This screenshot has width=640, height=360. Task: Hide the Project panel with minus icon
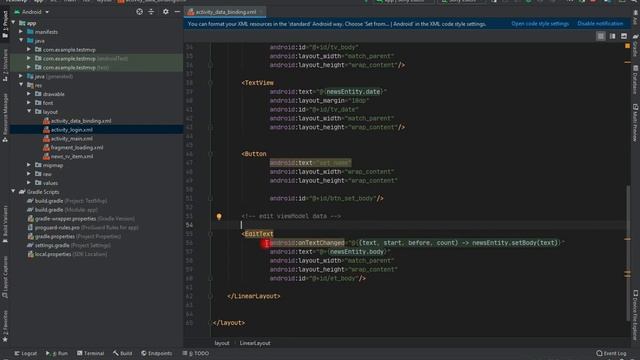click(177, 12)
